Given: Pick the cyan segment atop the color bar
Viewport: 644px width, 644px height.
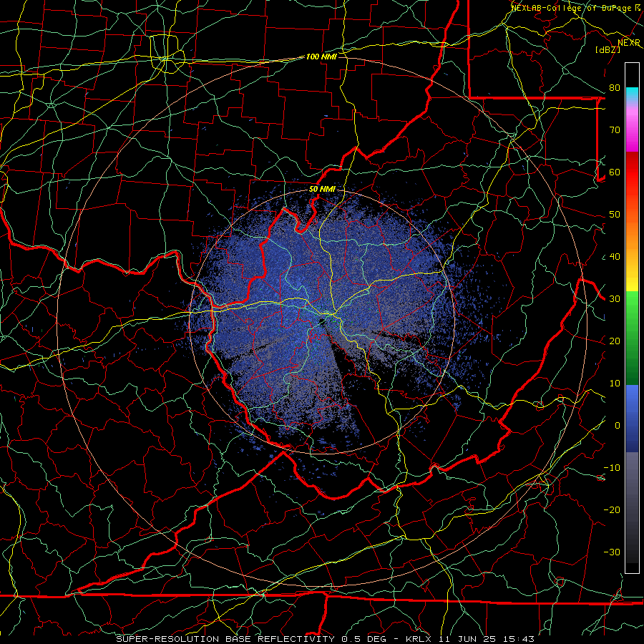Looking at the screenshot, I should click(632, 94).
